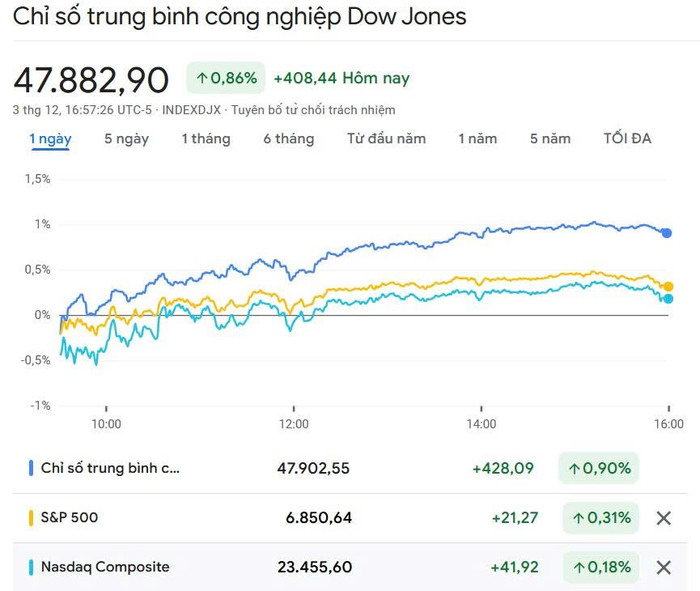This screenshot has width=700, height=591.
Task: Click the 0,90% change badge for Dow Jones
Action: coord(599,468)
